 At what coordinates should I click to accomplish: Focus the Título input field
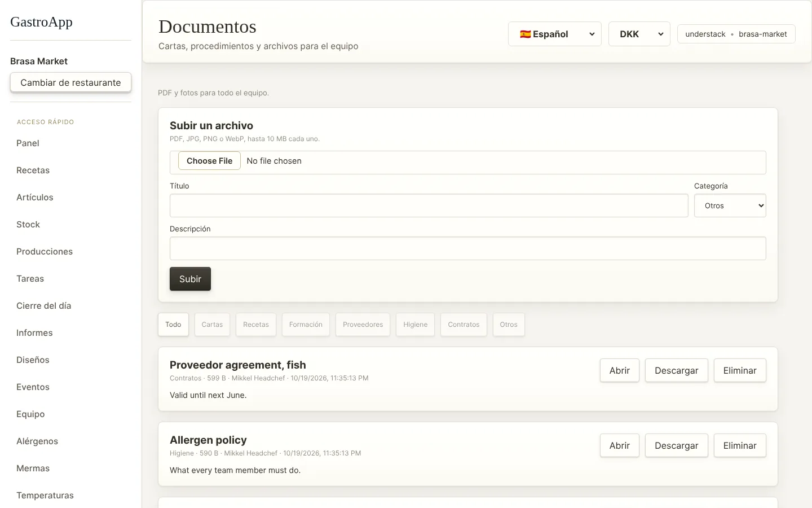(x=429, y=205)
